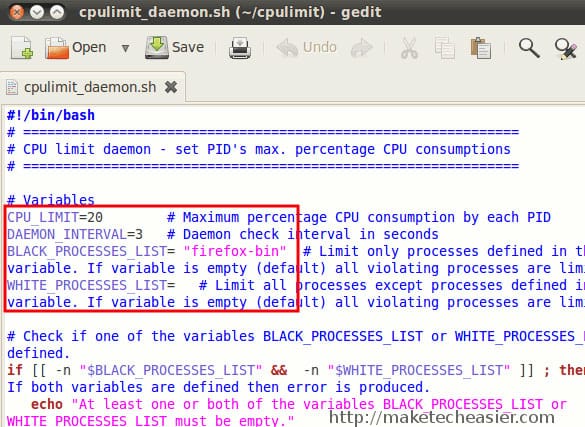
Task: Open the Find and Replace tool
Action: 566,48
